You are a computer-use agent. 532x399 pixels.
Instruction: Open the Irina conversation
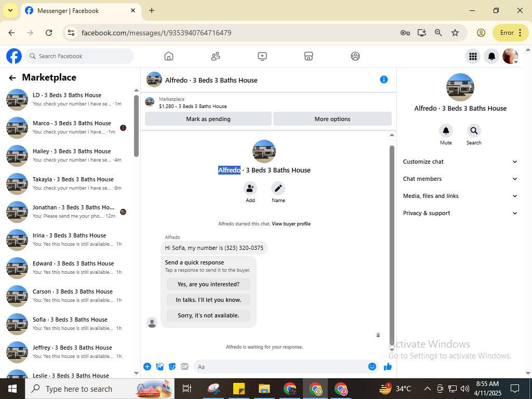(x=68, y=240)
